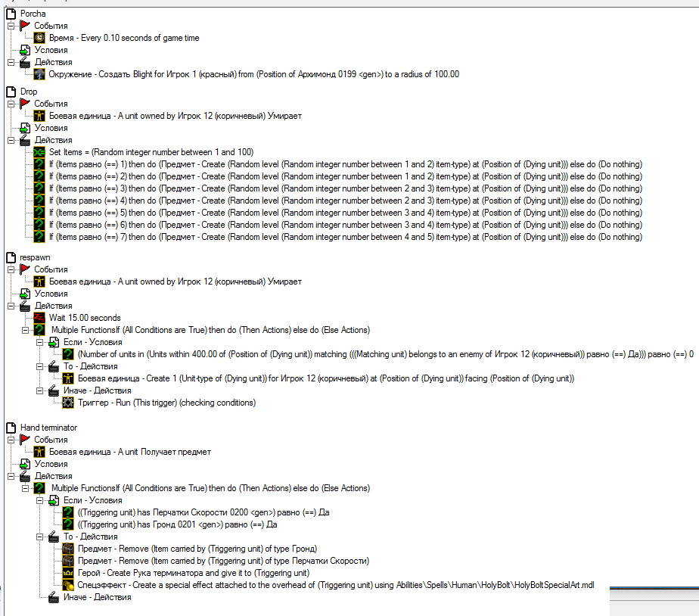Select 'Время - Every 0.10 seconds of game time'
Screen dimensions: 699x616
pyautogui.click(x=124, y=38)
